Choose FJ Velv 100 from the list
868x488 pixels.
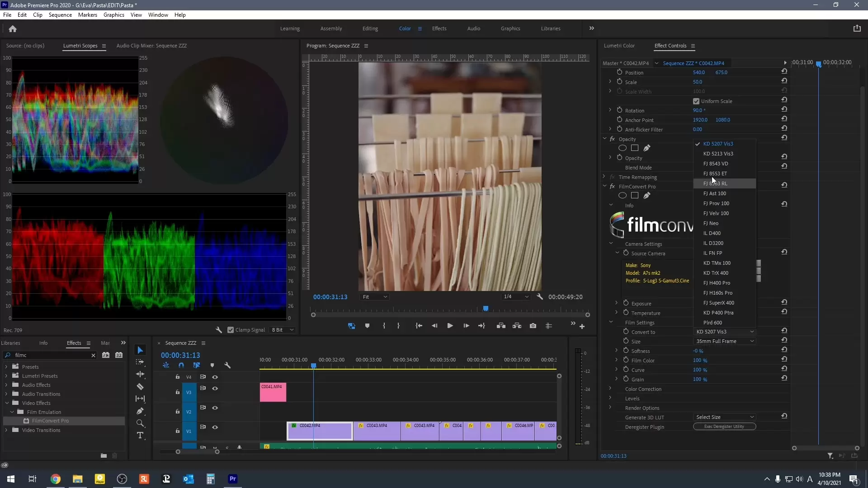click(x=716, y=213)
